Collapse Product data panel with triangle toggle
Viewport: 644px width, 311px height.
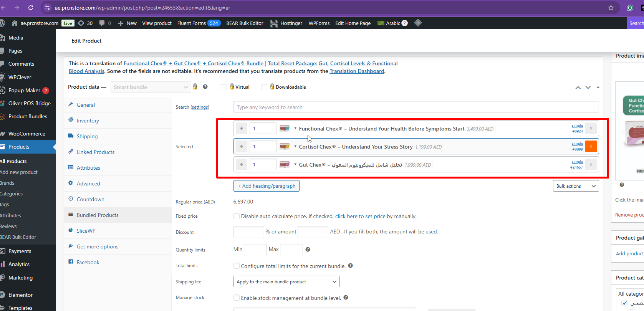pyautogui.click(x=598, y=87)
